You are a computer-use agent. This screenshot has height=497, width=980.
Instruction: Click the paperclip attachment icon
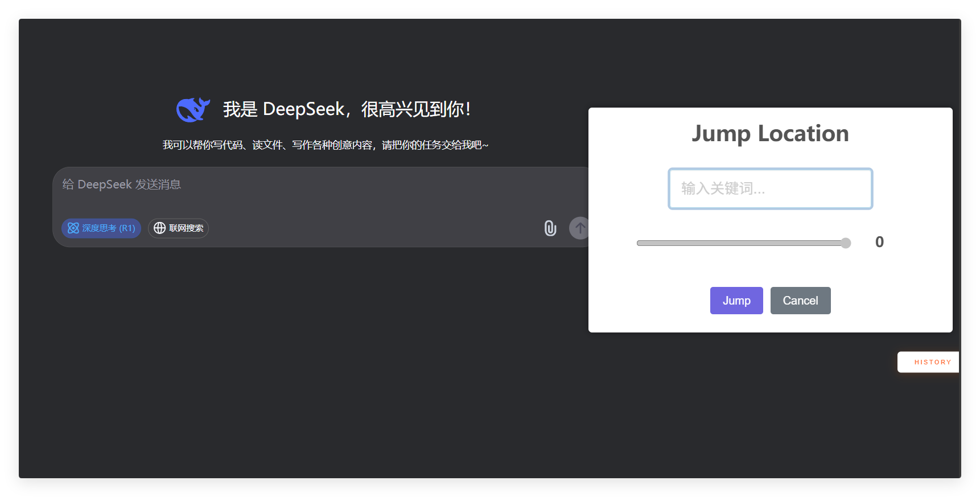tap(550, 228)
